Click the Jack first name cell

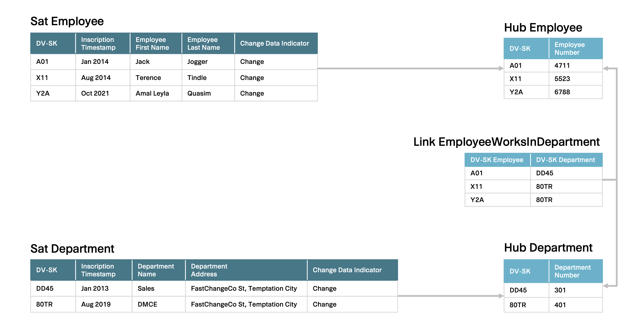(142, 62)
